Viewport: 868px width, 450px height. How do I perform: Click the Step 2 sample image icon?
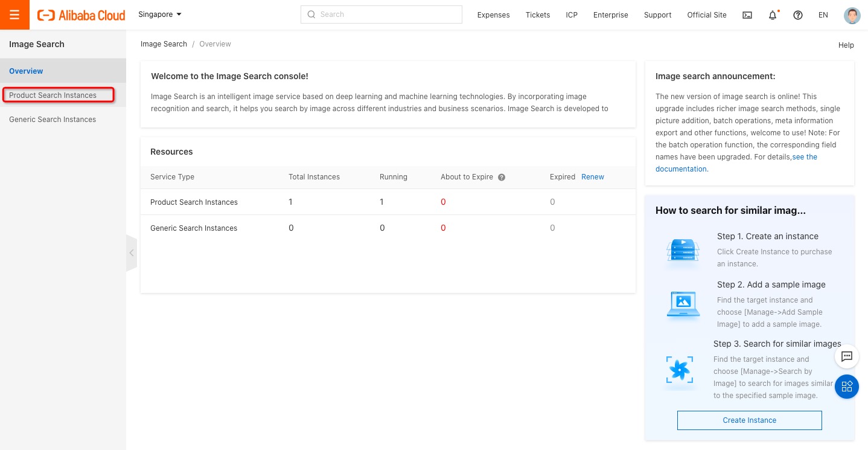683,304
